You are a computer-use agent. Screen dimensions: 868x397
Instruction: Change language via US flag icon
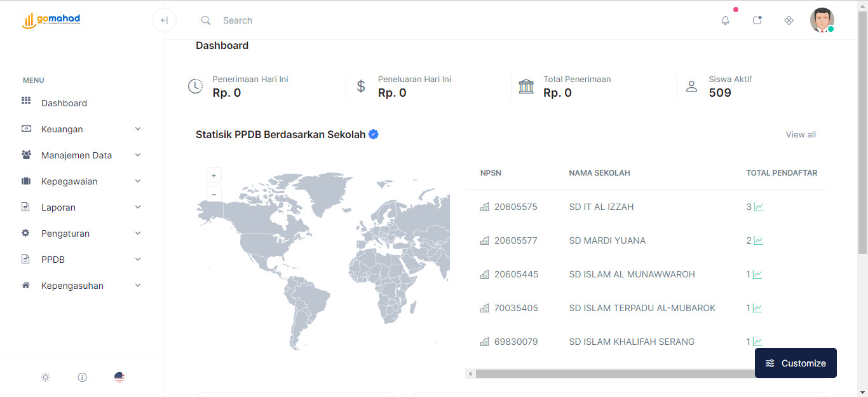click(119, 377)
